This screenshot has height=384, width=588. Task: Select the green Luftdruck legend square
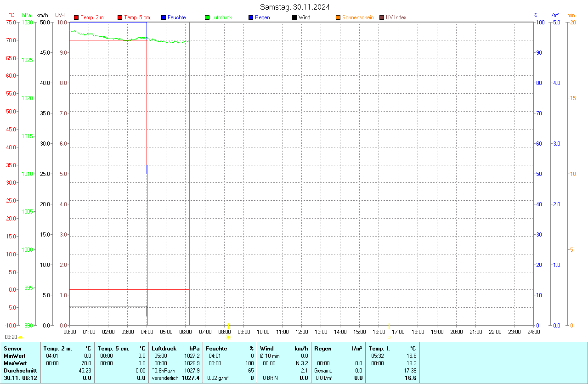207,17
